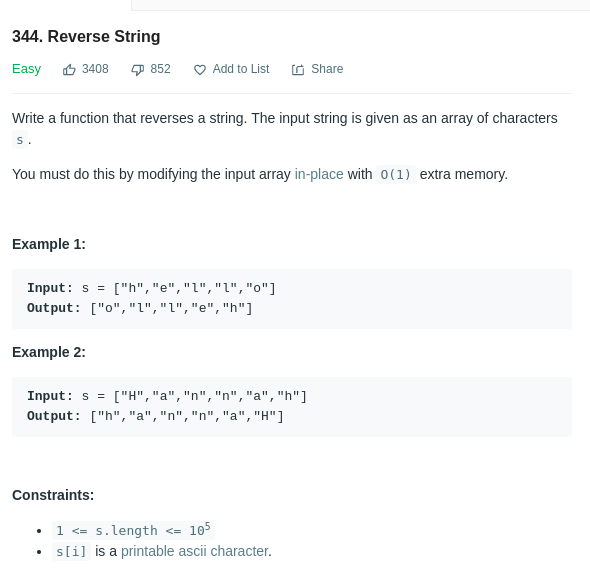Click the Share text button
This screenshot has height=583, width=590.
(x=327, y=69)
